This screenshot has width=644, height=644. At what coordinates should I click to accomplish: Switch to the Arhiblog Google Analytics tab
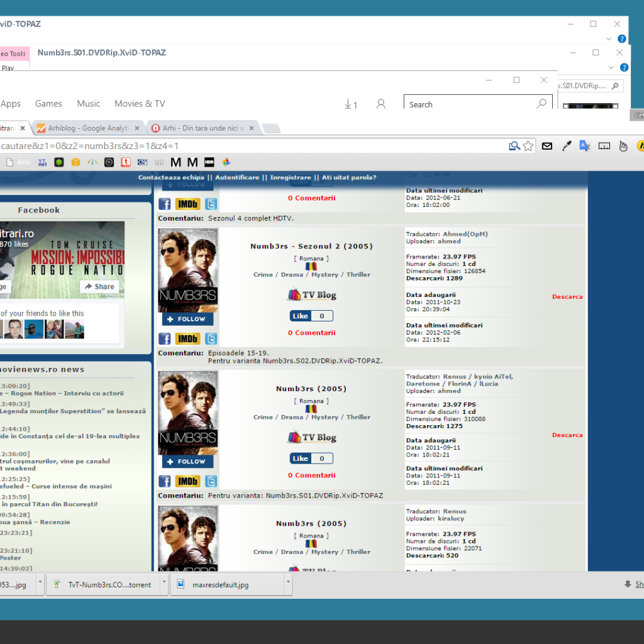click(x=88, y=127)
